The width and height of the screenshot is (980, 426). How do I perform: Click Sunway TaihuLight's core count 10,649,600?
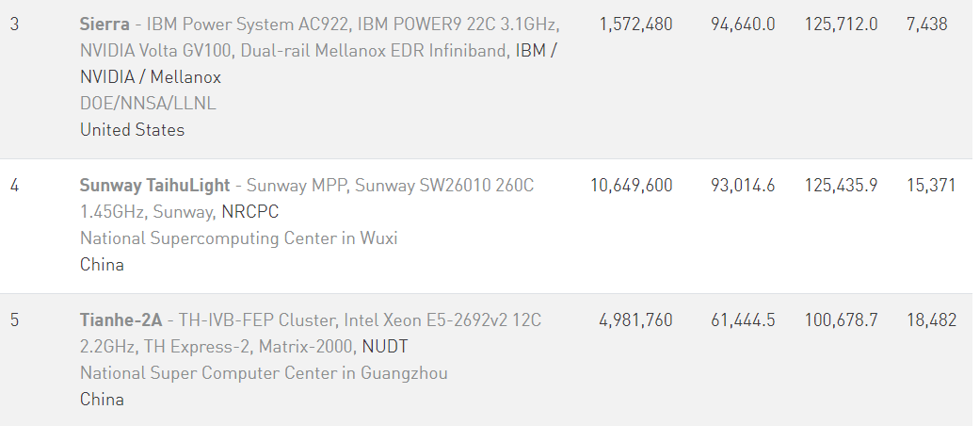[x=632, y=186]
